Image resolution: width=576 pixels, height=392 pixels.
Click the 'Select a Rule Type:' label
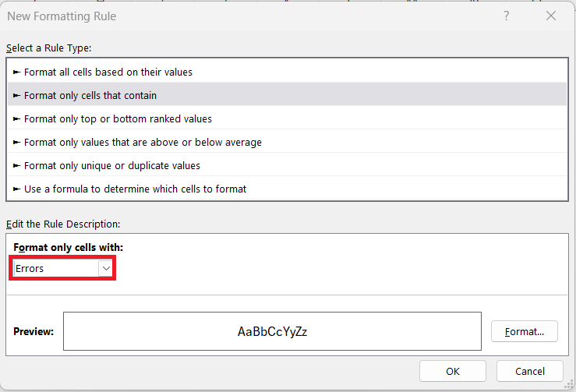click(x=49, y=48)
